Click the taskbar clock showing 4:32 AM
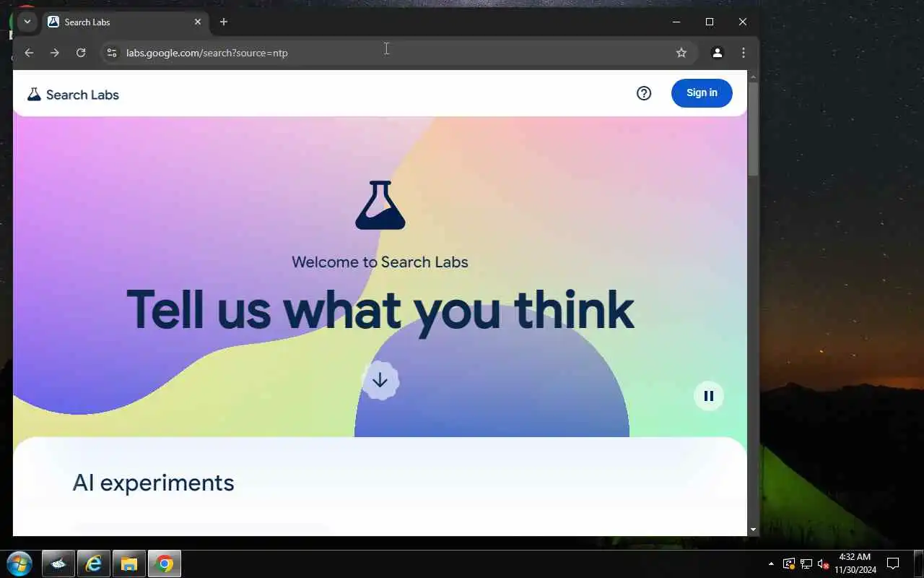The height and width of the screenshot is (578, 924). tap(855, 564)
